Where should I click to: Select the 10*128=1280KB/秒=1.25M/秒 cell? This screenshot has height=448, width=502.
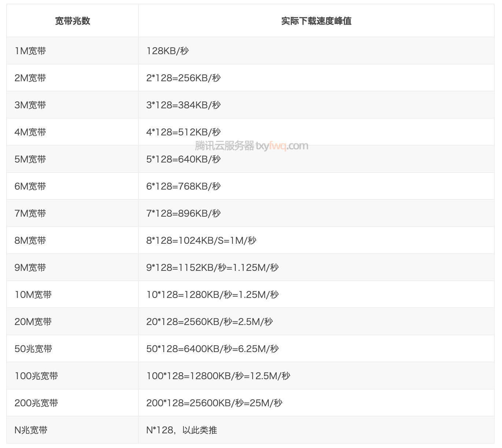pos(212,295)
